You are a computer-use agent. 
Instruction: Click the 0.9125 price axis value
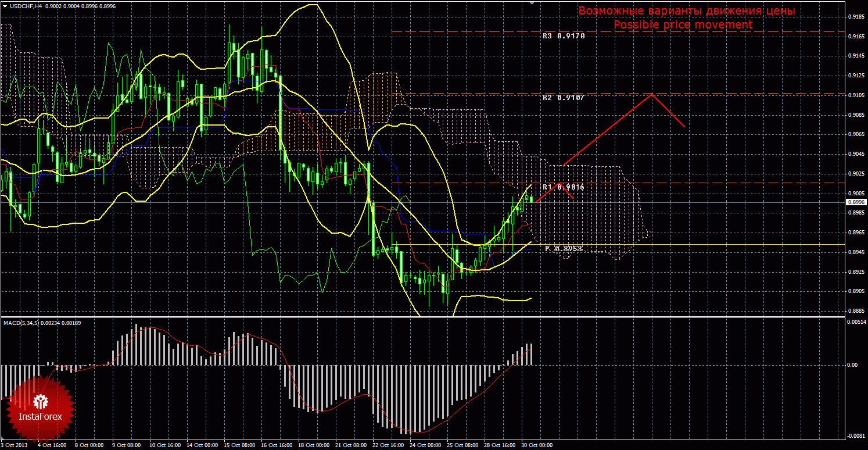coord(856,76)
